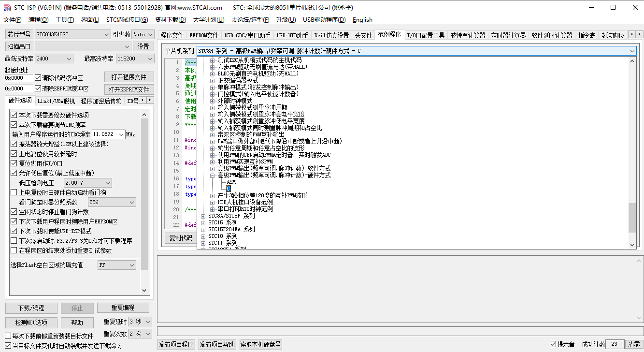The width and height of the screenshot is (644, 352).
Task: Click the 打开程序文件 button
Action: 129,77
